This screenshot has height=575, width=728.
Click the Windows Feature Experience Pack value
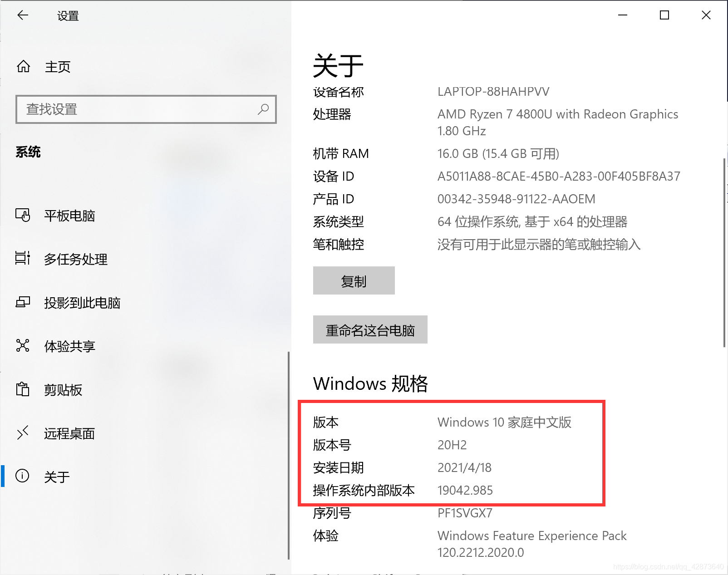(x=532, y=544)
